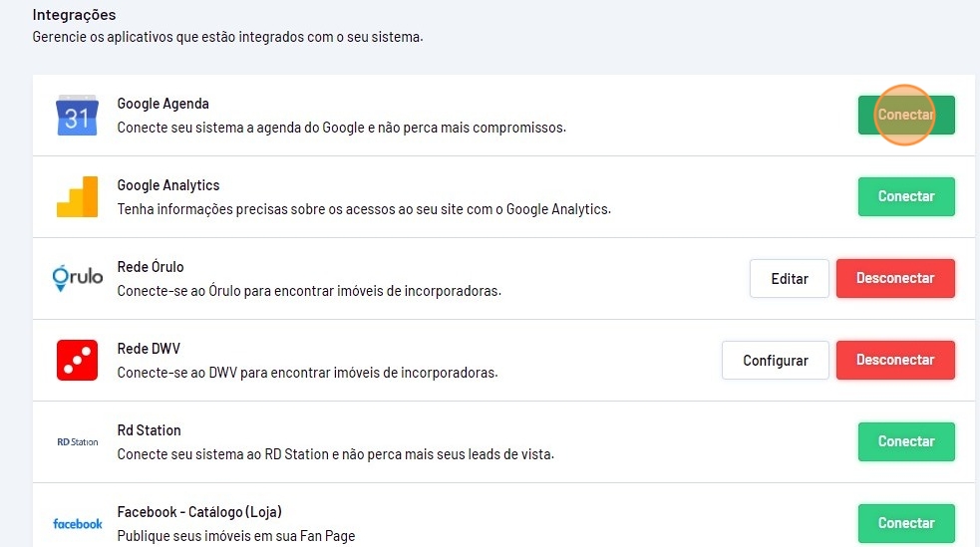Select the Google Agenda title text
Screen dimensions: 980x547
[x=163, y=104]
